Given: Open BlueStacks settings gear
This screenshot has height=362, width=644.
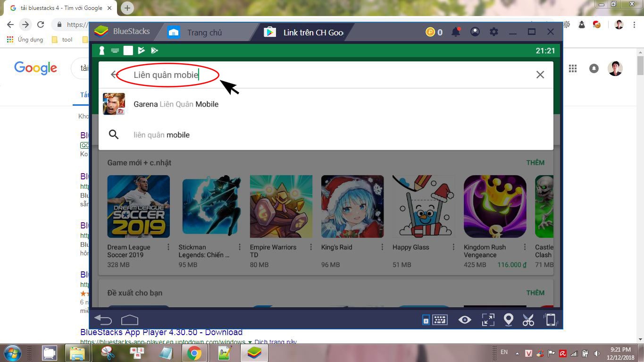Looking at the screenshot, I should (493, 32).
